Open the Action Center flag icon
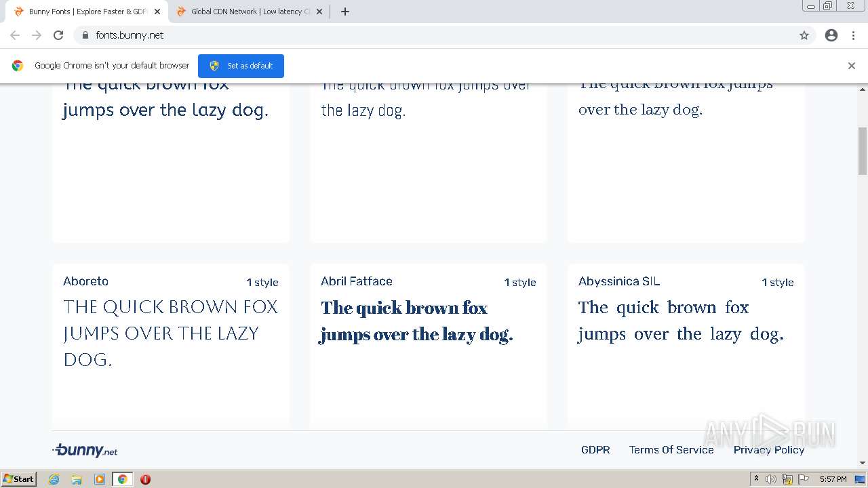Viewport: 868px width, 488px height. coord(804,479)
